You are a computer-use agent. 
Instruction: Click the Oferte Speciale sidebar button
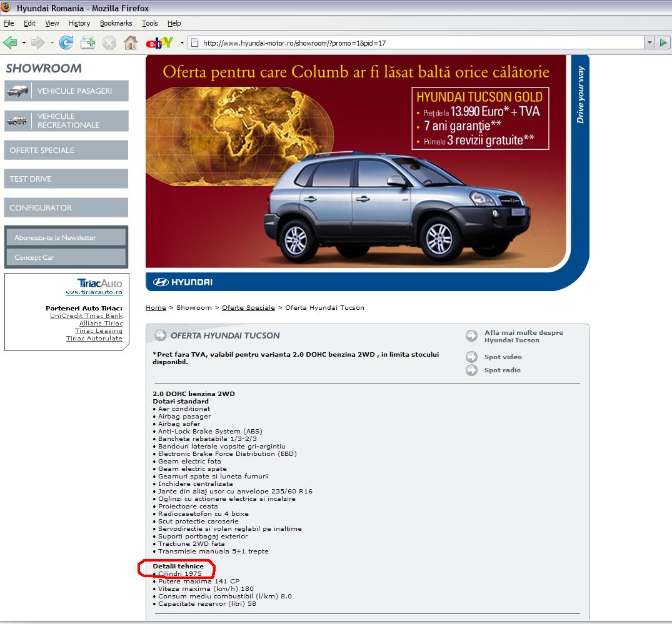66,151
